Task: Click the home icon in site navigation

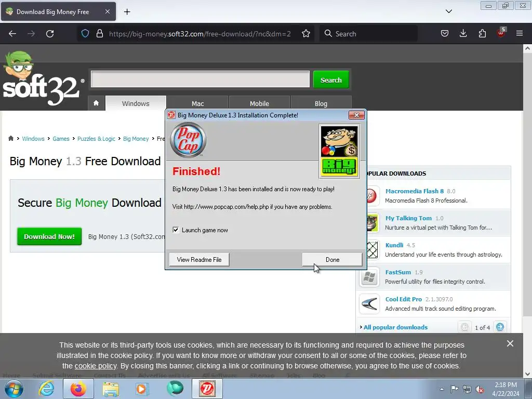Action: [96, 103]
